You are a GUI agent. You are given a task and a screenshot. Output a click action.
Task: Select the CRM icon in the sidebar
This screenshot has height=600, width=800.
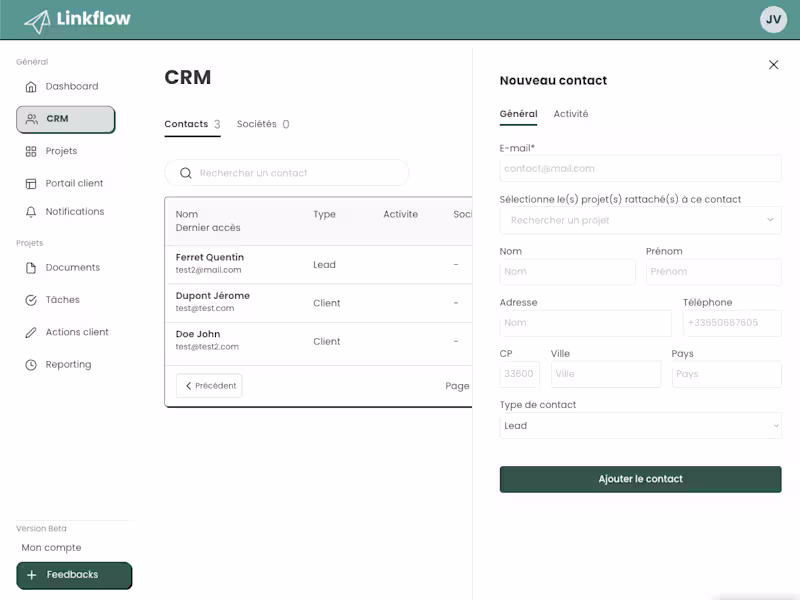pos(30,118)
